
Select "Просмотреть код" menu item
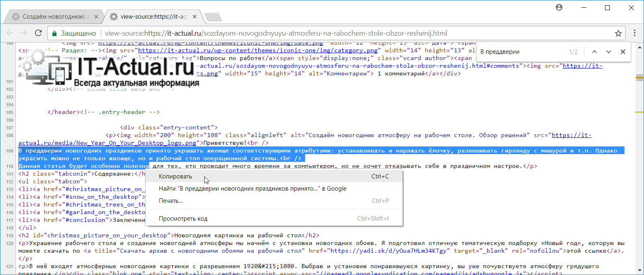(183, 219)
